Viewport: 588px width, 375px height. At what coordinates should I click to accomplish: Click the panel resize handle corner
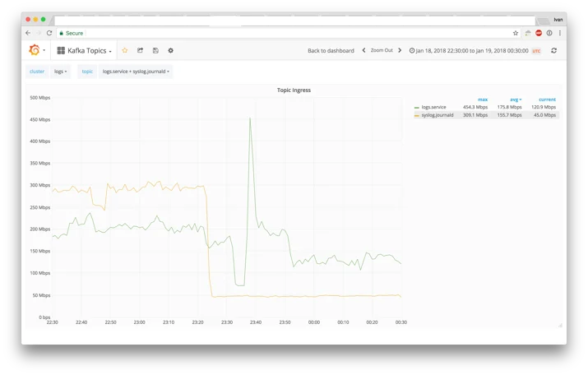click(560, 326)
